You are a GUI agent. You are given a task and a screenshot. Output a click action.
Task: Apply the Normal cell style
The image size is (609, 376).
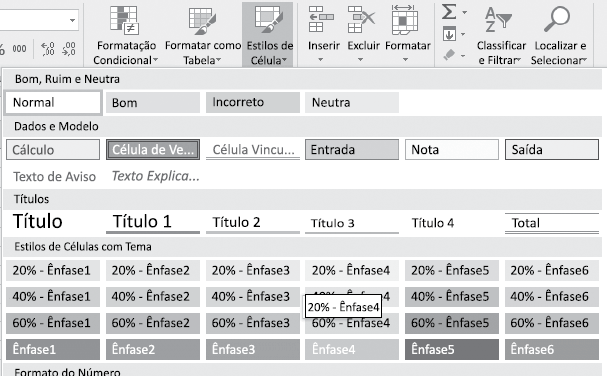pyautogui.click(x=53, y=103)
